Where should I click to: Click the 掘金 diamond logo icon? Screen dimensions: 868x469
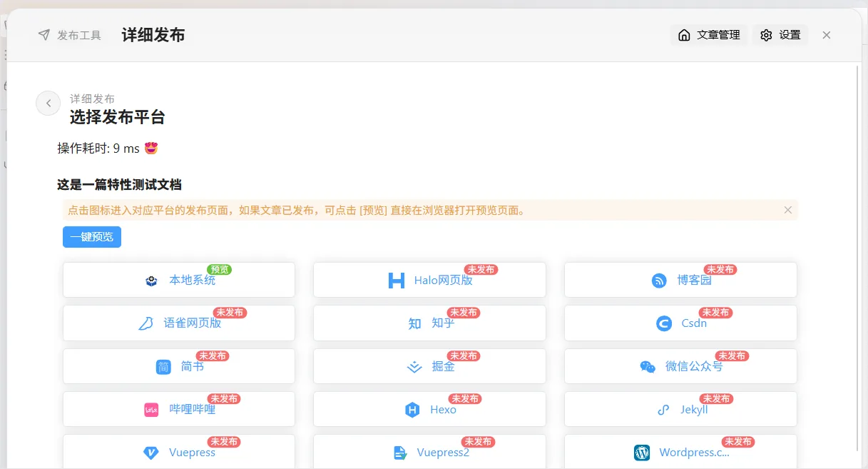coord(414,367)
